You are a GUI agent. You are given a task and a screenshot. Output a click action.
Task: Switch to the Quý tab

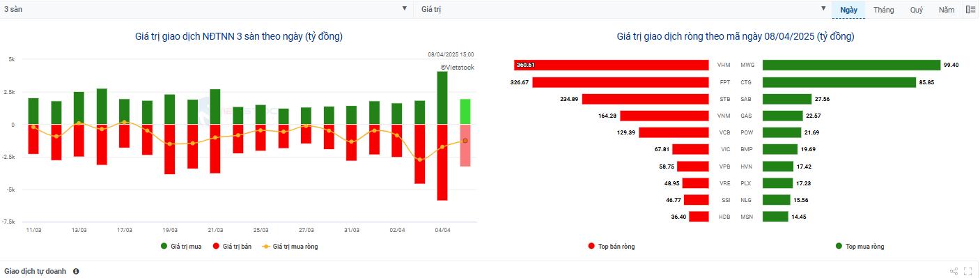(916, 10)
